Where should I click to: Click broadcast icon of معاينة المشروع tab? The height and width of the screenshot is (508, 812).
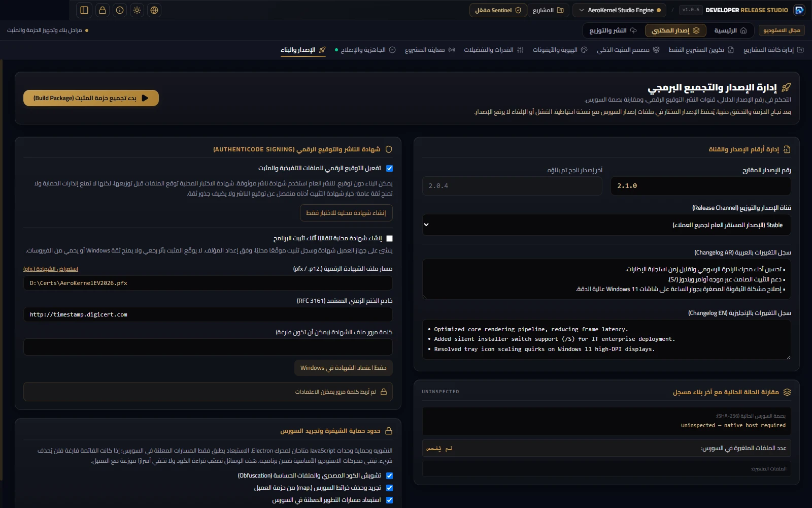pos(452,50)
